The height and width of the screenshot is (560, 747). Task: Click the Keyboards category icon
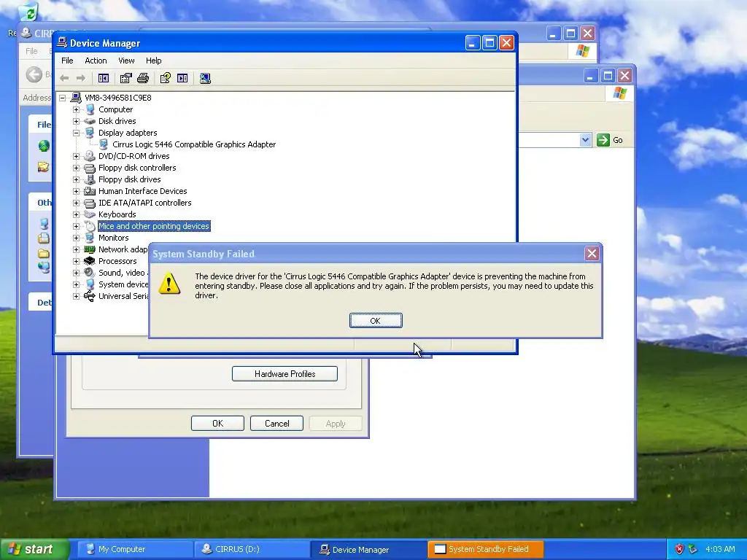(x=90, y=214)
